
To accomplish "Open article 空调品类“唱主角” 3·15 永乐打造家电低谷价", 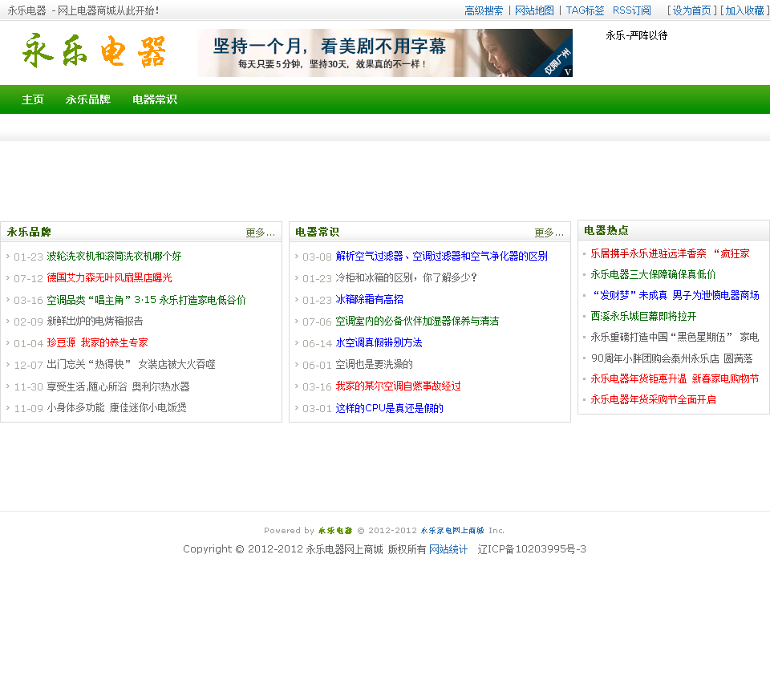I will 146,299.
